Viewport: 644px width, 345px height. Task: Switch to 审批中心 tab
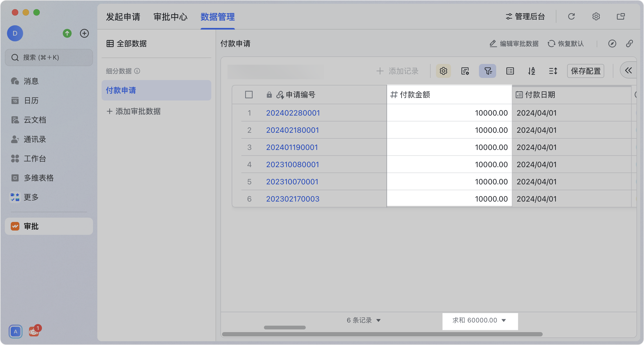point(170,17)
